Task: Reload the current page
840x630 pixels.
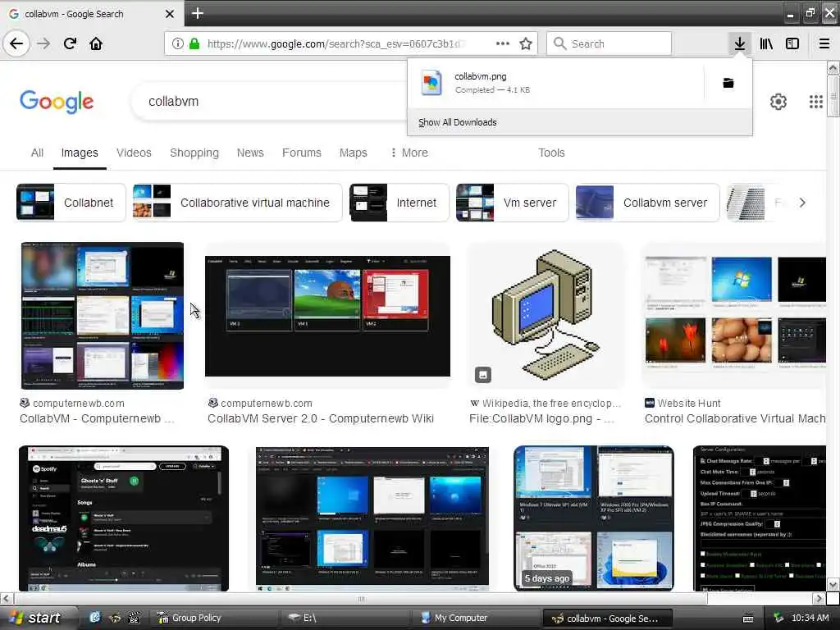Action: pyautogui.click(x=71, y=43)
